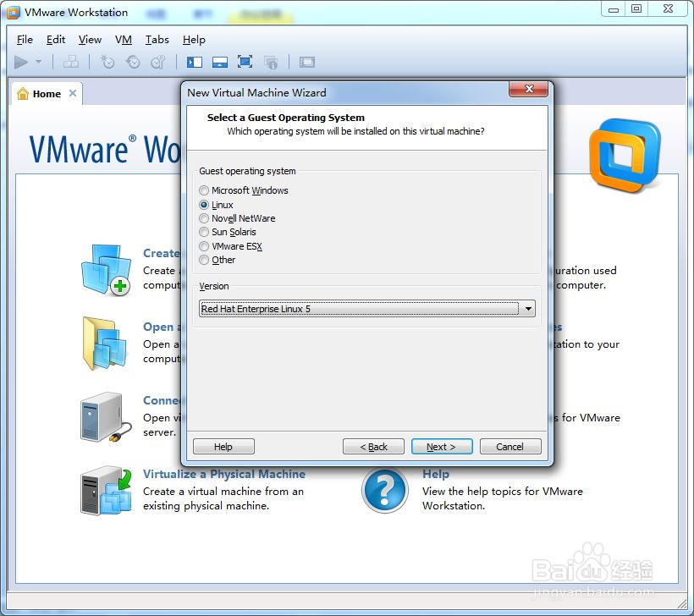Click the Next button in wizard
The image size is (694, 616).
tap(442, 447)
